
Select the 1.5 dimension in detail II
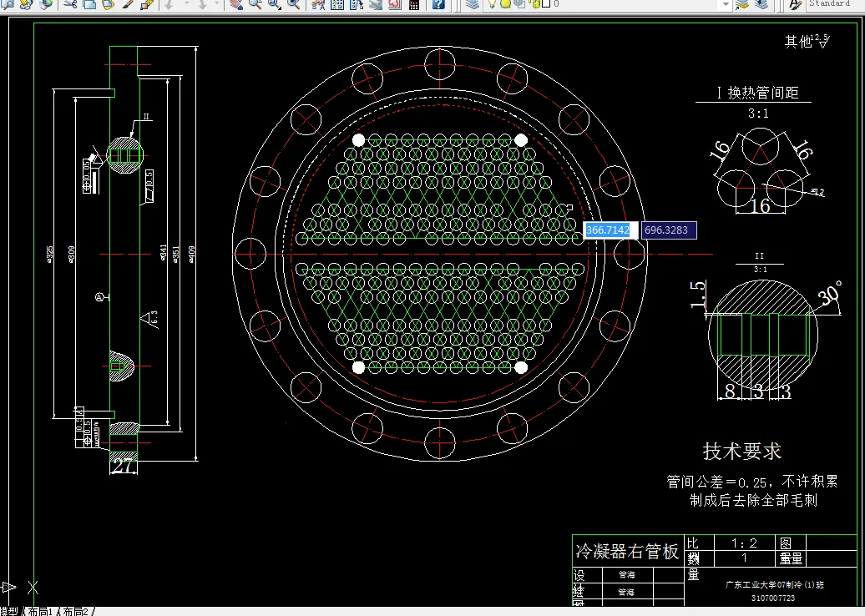(x=698, y=294)
